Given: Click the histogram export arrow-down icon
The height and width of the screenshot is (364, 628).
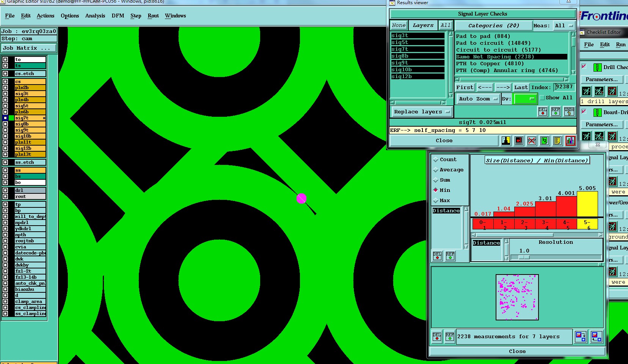Looking at the screenshot, I should pyautogui.click(x=581, y=337).
